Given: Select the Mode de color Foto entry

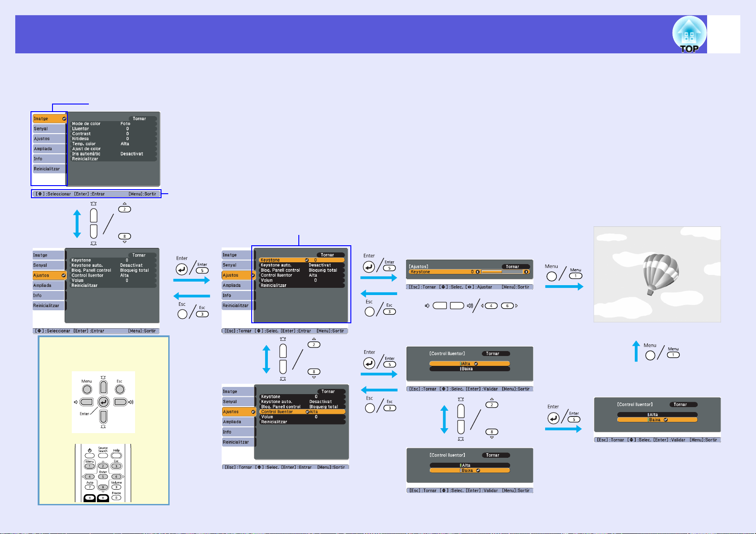Looking at the screenshot, I should [x=114, y=124].
